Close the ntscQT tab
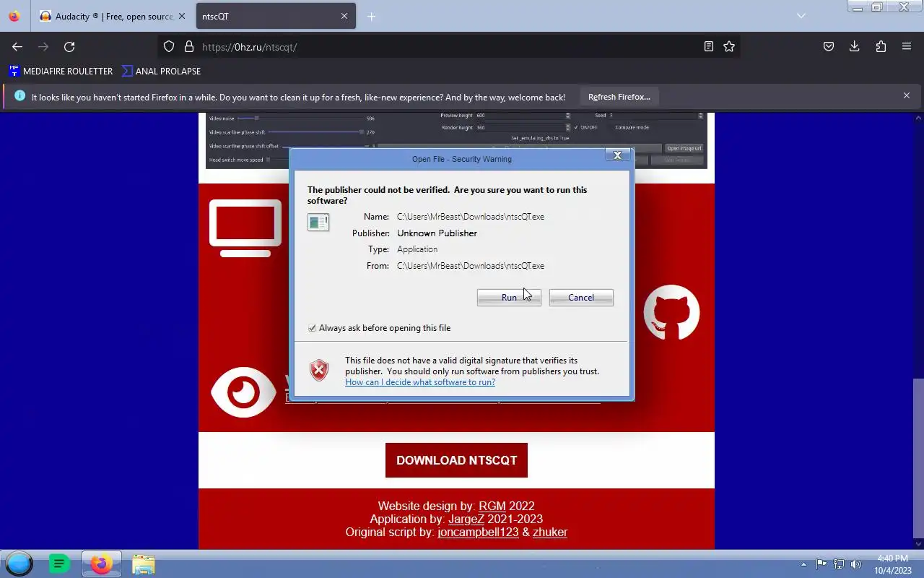The height and width of the screenshot is (578, 924). [x=344, y=16]
